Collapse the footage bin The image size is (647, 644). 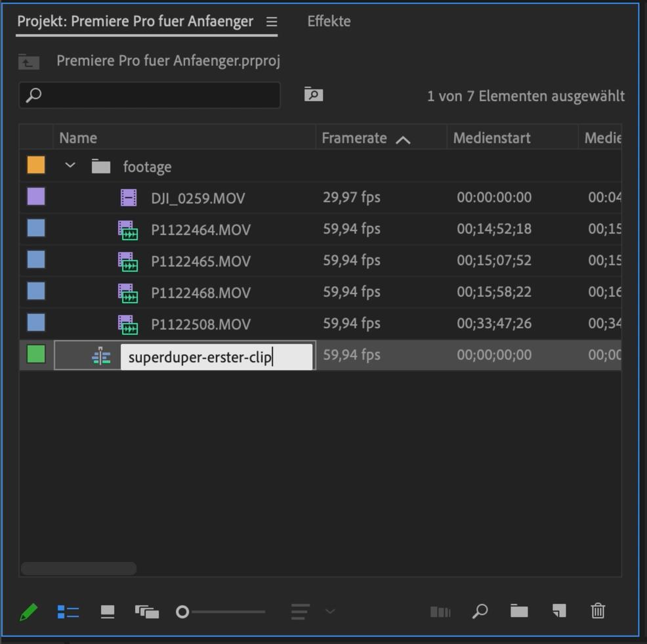coord(70,166)
